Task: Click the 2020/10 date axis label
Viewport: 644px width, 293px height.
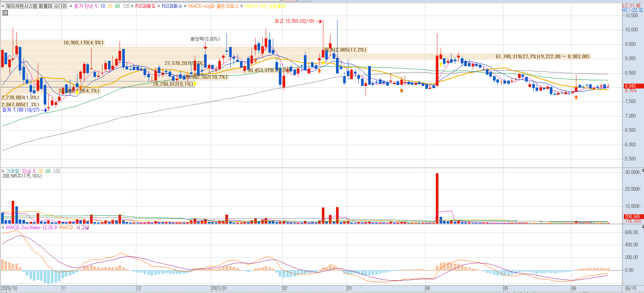Action: (x=9, y=288)
